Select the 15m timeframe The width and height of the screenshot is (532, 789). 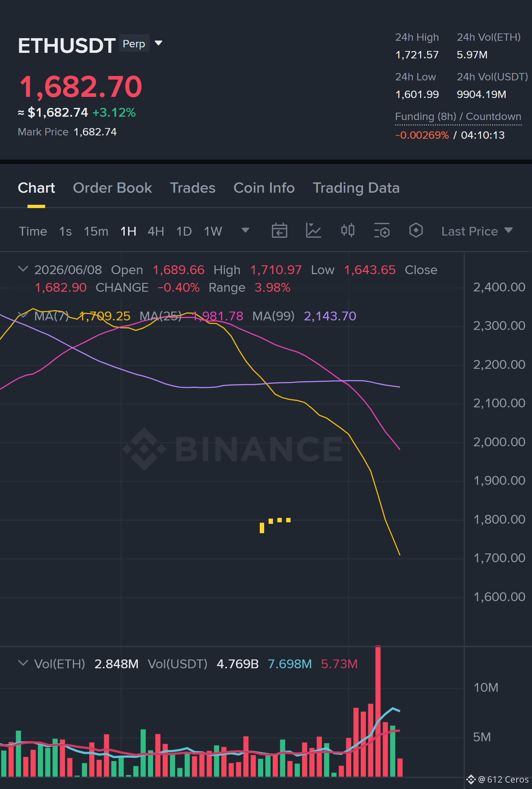[96, 231]
